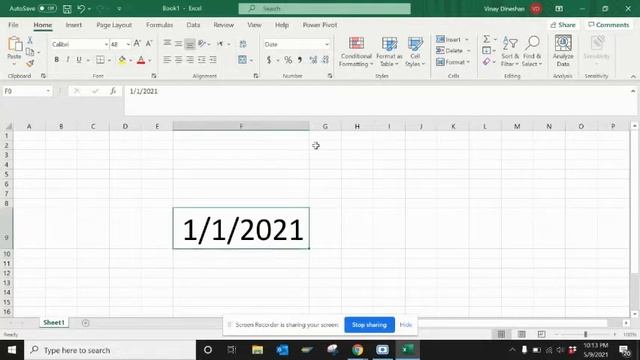Toggle Underline formatting
The height and width of the screenshot is (360, 640).
point(79,60)
